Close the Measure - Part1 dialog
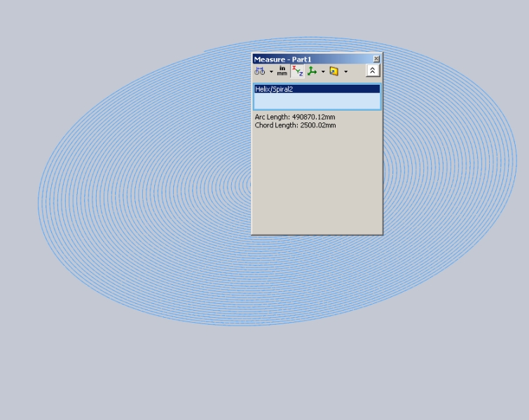 click(x=376, y=59)
